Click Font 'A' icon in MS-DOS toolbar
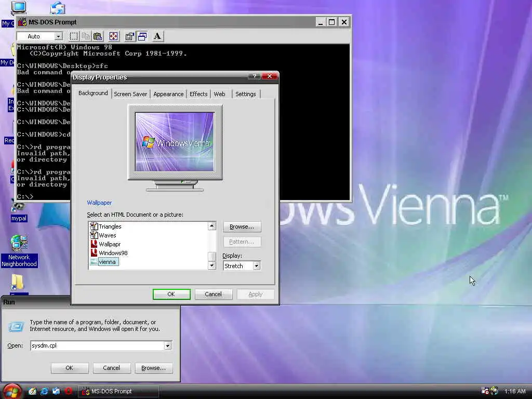Screen dimensions: 532x399 point(157,36)
